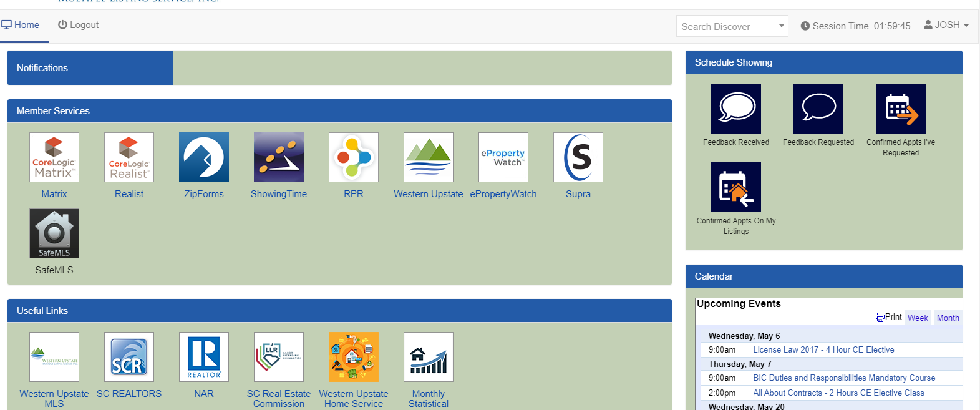The image size is (980, 410).
Task: Launch CoreLogic Realist from Member Services
Action: coord(129,157)
